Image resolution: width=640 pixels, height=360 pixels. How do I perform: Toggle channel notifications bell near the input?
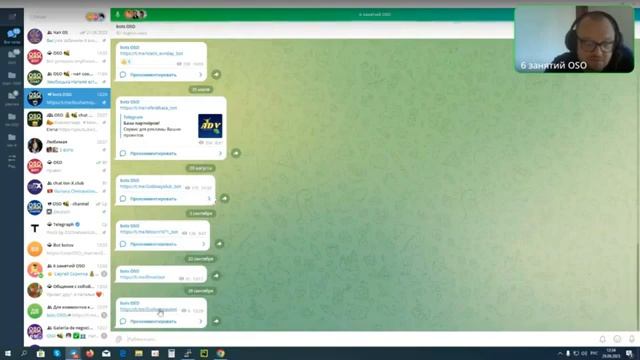click(x=602, y=339)
